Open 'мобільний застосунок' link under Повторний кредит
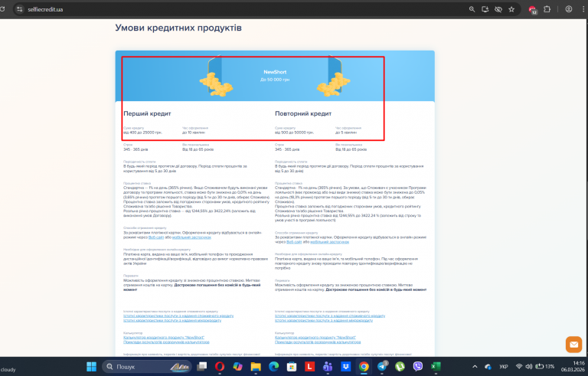 tap(329, 242)
